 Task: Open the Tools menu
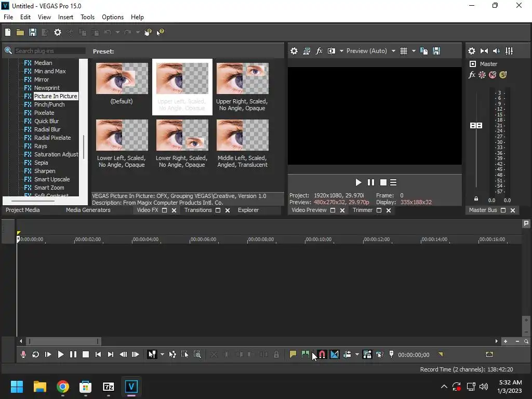[87, 17]
